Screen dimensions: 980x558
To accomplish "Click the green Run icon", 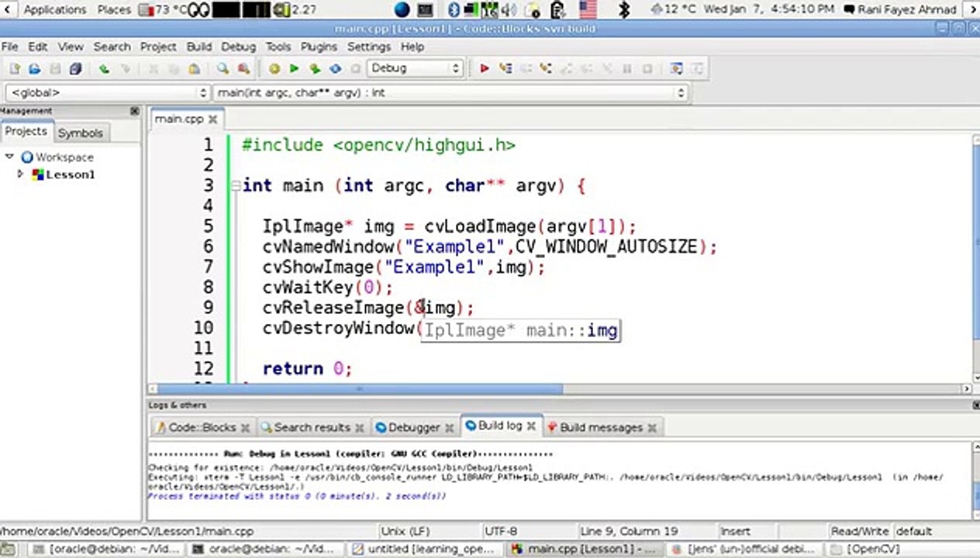I will pos(294,68).
